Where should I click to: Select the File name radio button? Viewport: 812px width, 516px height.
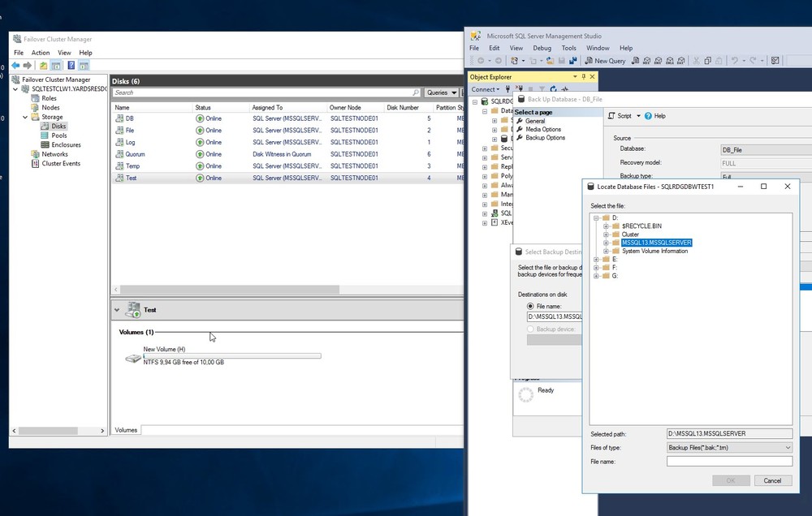pos(531,306)
